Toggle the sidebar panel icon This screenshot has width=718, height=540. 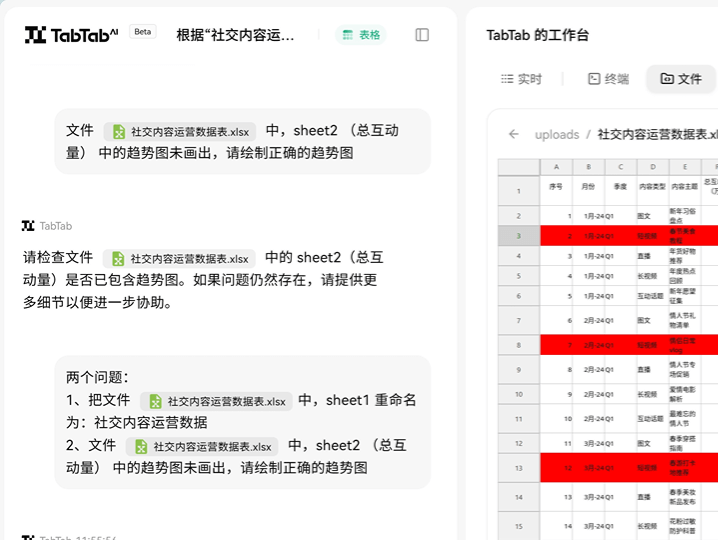(422, 35)
